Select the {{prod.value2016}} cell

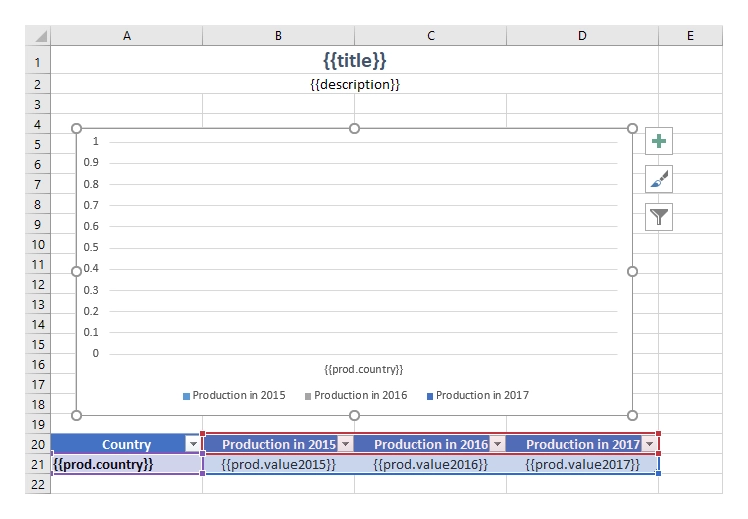click(x=430, y=464)
